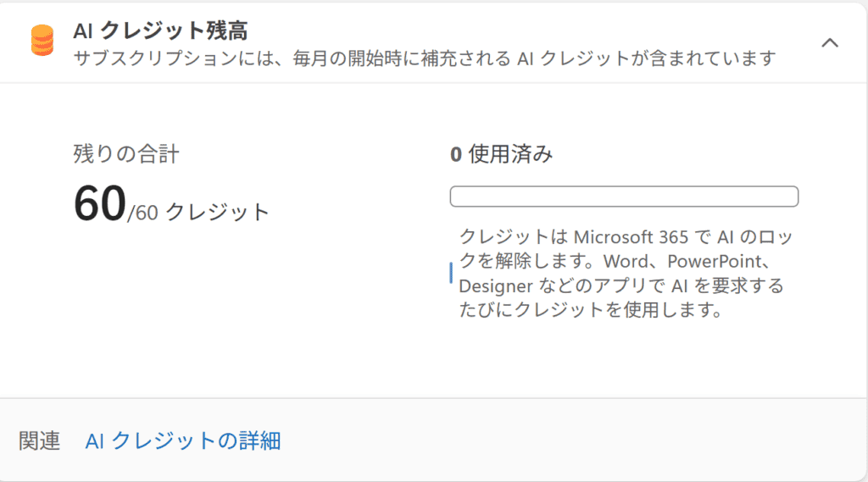The image size is (868, 482).
Task: Click the large 60 remaining number
Action: (99, 205)
